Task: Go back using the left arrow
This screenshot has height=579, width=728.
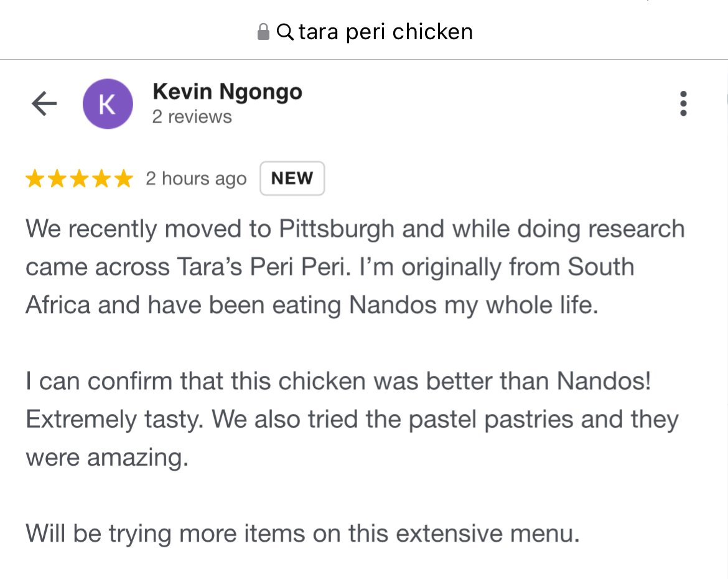Action: (x=44, y=104)
